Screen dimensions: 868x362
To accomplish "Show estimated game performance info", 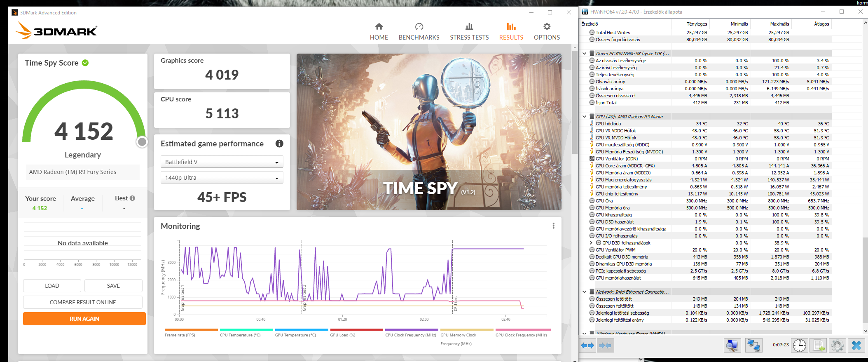I will pyautogui.click(x=279, y=143).
